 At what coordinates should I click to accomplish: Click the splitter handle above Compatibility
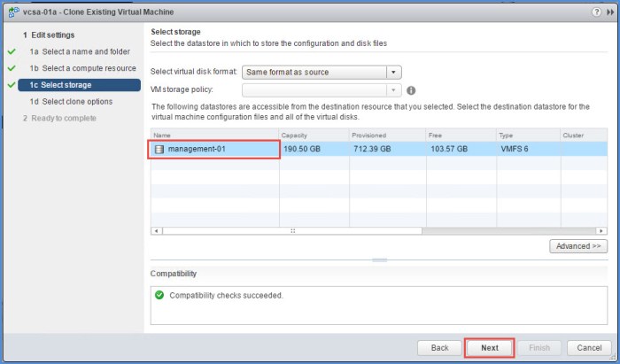[x=379, y=260]
